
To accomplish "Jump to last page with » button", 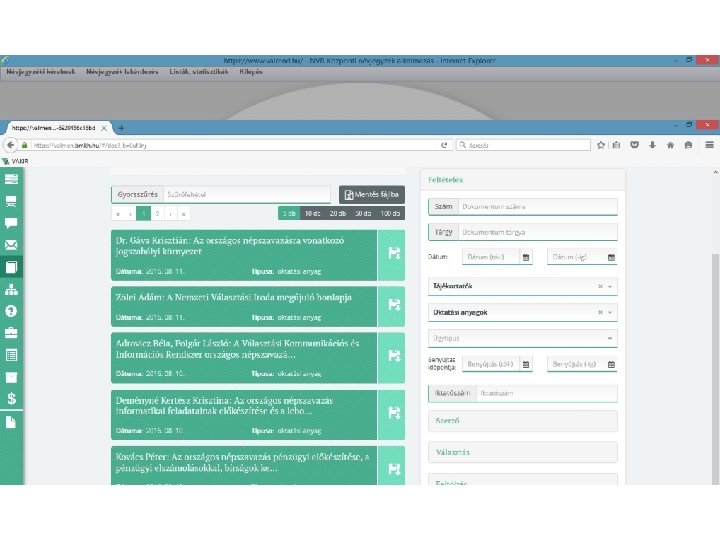I will [x=184, y=214].
